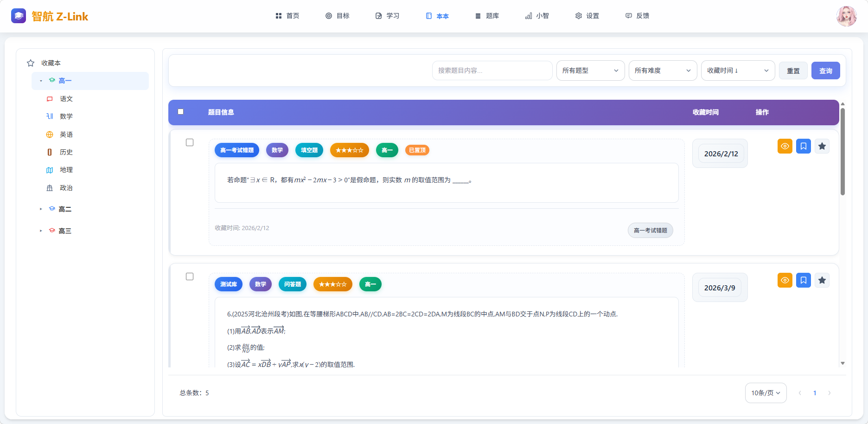Open the 收藏时间 sort dropdown
This screenshot has width=868, height=424.
click(x=738, y=71)
